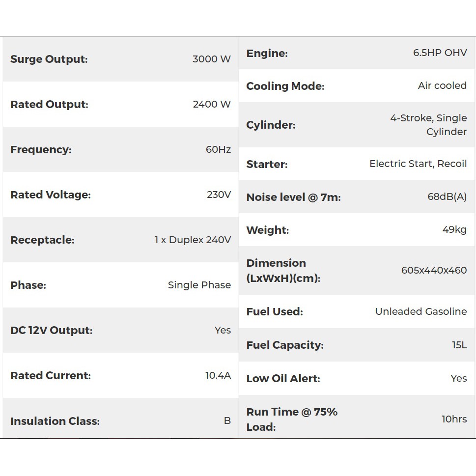476x476 pixels.
Task: Select the 3000 W surge value
Action: 211,59
